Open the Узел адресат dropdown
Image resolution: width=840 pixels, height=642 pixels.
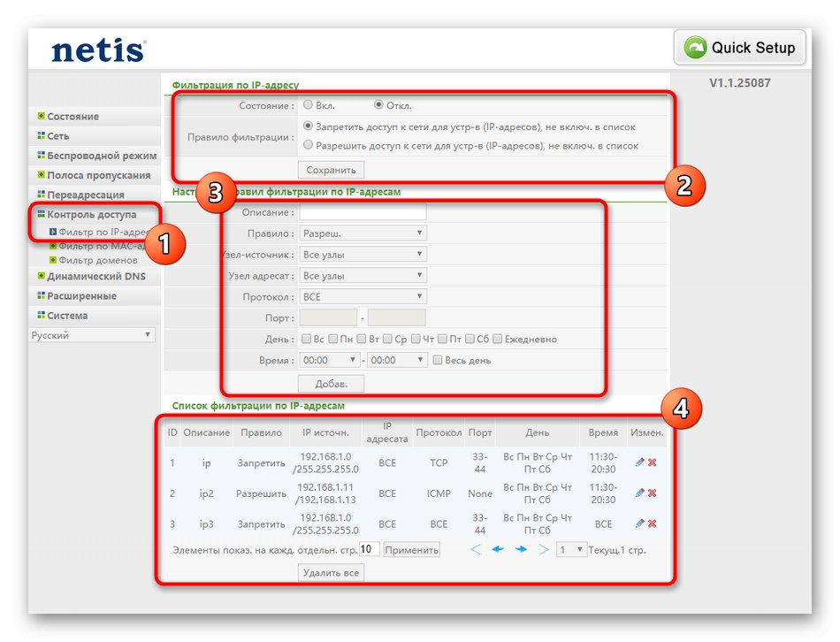point(363,275)
